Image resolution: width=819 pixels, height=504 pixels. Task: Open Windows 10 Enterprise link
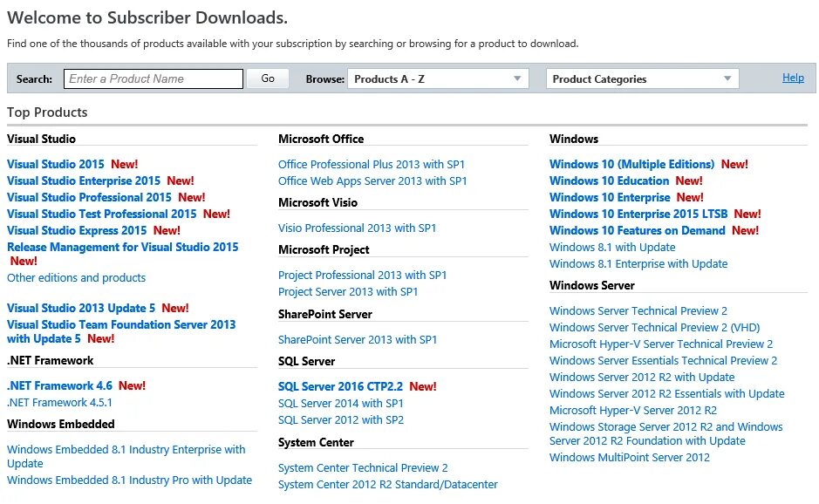[610, 198]
